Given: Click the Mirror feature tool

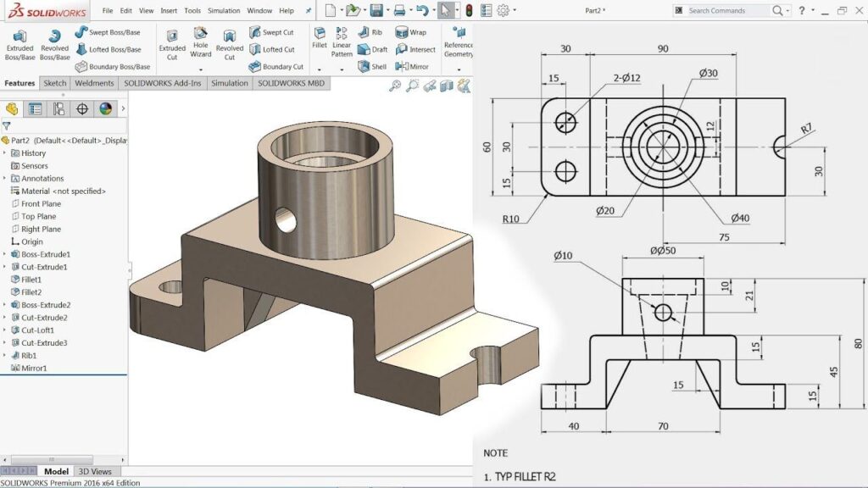Looking at the screenshot, I should click(412, 66).
